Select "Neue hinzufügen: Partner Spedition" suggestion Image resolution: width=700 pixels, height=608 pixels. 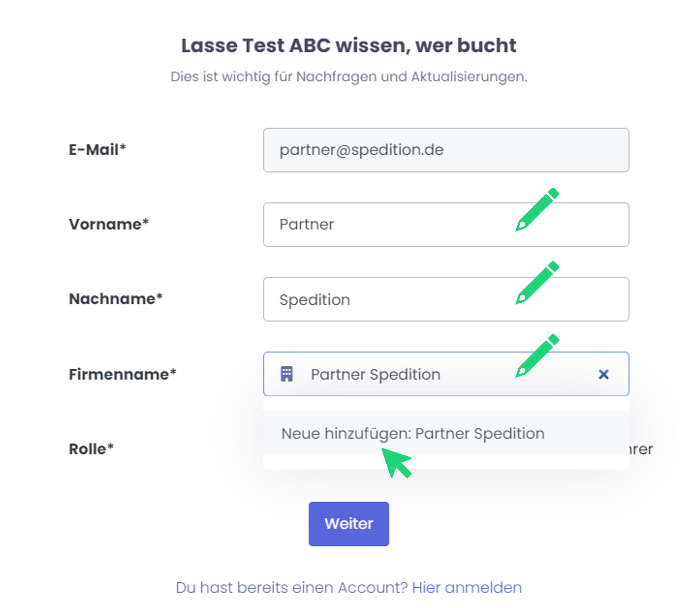click(x=413, y=433)
